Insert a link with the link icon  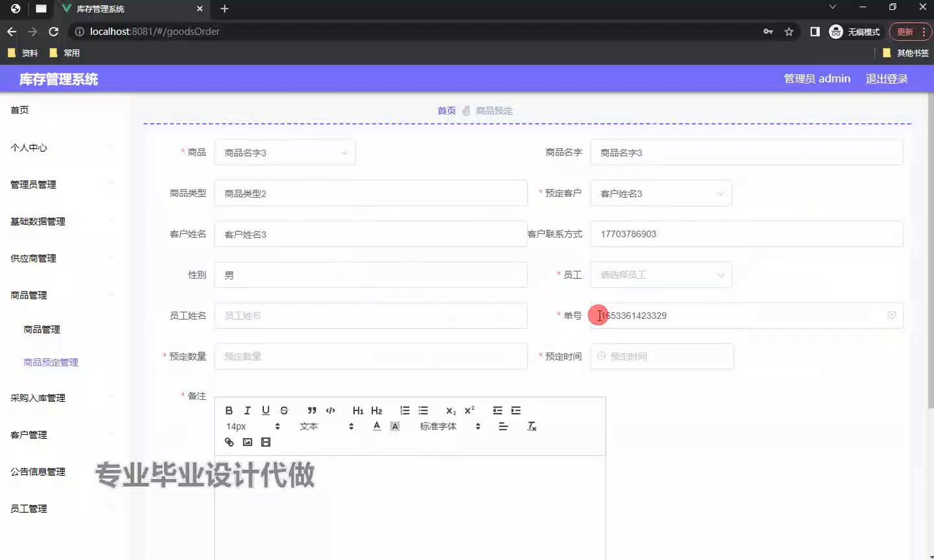pos(229,442)
